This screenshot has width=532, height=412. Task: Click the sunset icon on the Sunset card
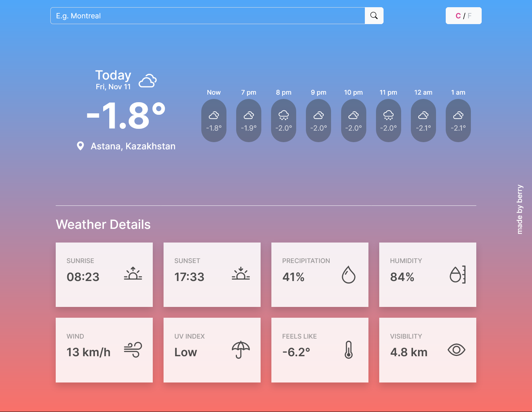click(x=241, y=274)
